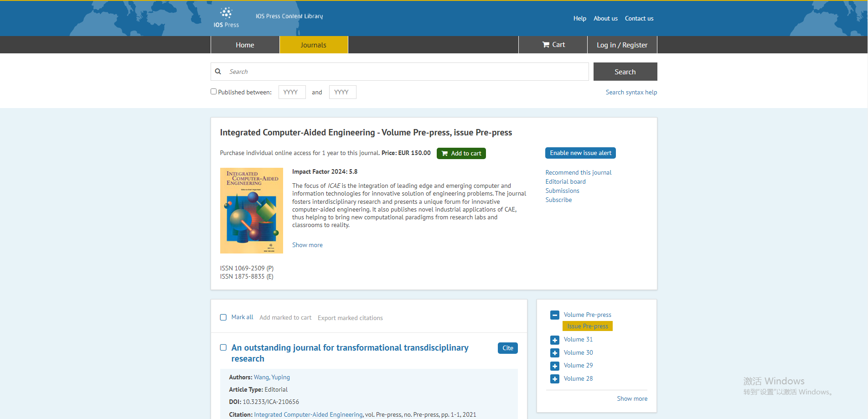Screen dimensions: 868x419
Task: Expand Volume 30 in the volume list
Action: pyautogui.click(x=555, y=353)
